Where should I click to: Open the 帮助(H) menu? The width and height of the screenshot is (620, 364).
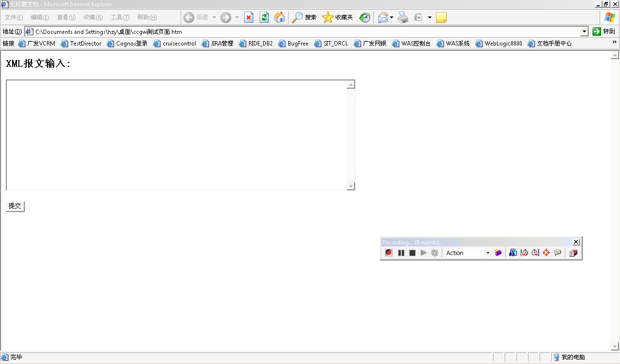147,17
